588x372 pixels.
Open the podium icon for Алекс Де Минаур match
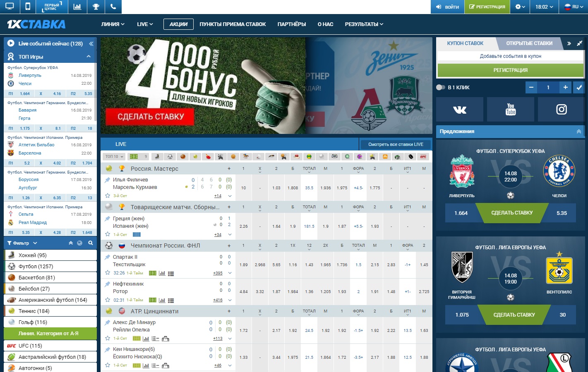click(x=165, y=339)
